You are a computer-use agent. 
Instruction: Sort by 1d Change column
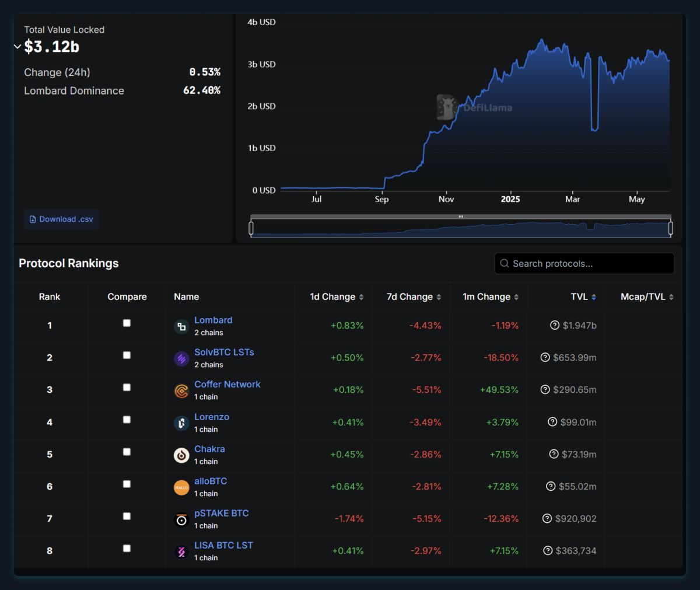tap(337, 296)
